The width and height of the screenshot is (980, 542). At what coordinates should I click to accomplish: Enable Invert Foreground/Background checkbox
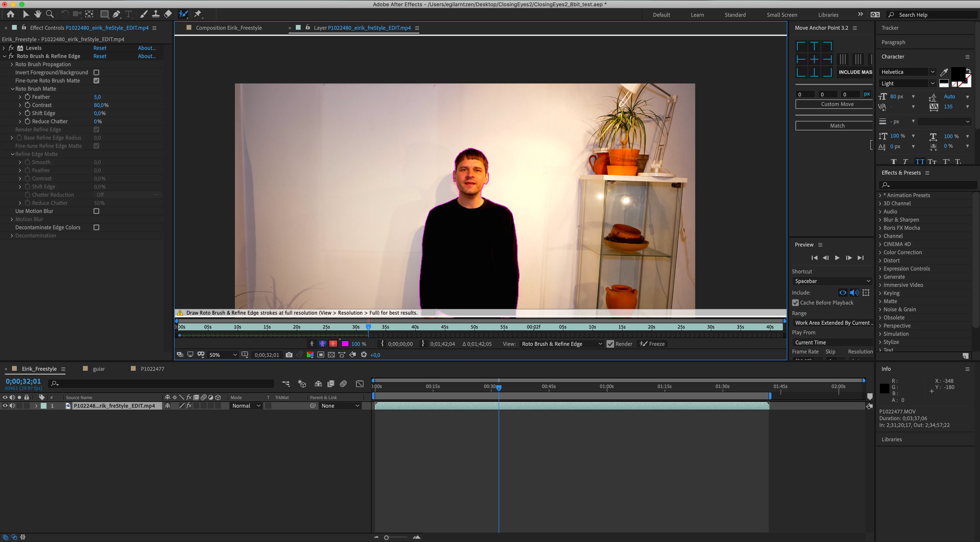[96, 72]
